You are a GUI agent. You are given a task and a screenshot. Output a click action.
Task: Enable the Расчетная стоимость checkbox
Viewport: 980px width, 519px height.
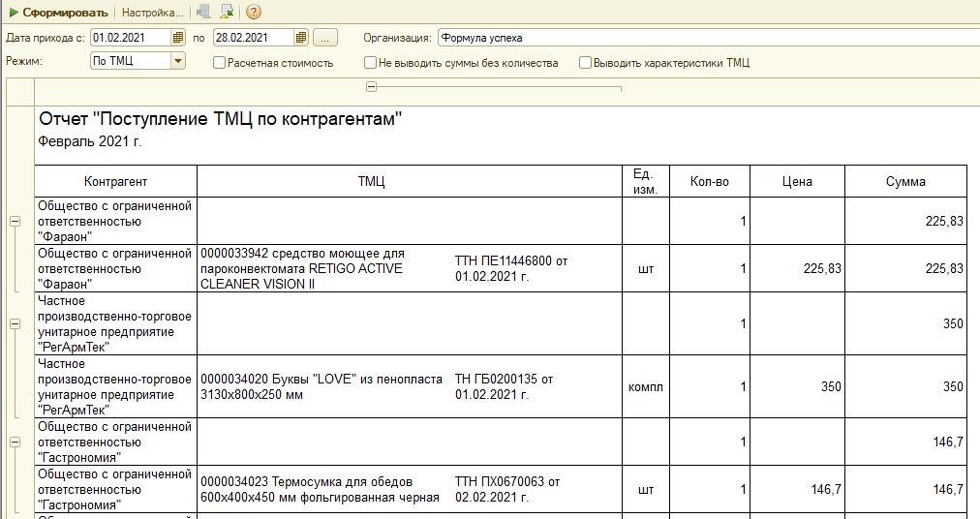click(x=220, y=63)
